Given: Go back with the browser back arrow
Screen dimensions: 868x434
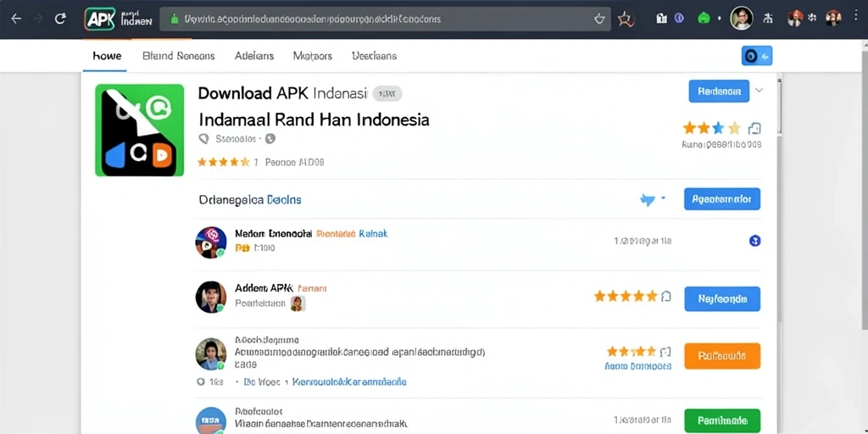Looking at the screenshot, I should (x=16, y=19).
